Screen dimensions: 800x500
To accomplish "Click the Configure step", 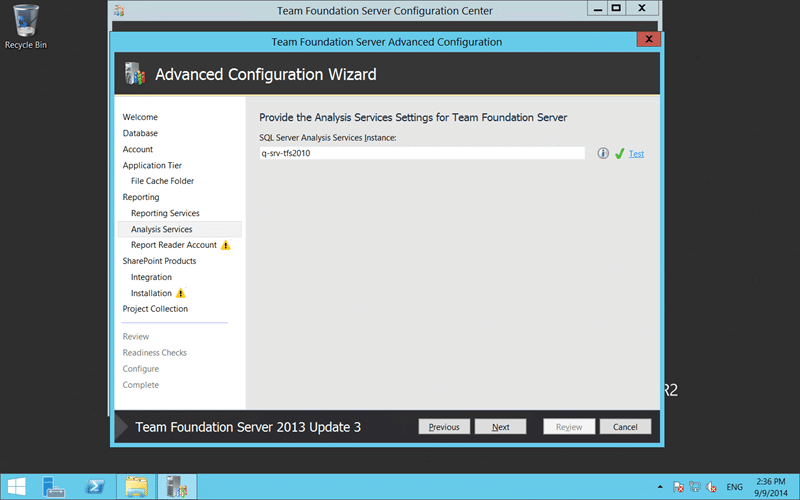I will click(140, 369).
